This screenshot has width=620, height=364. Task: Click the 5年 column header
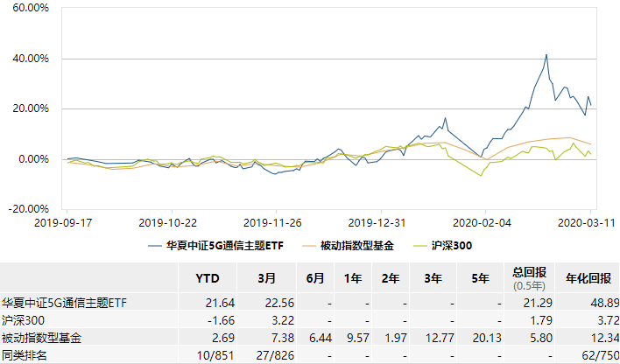[x=480, y=278]
